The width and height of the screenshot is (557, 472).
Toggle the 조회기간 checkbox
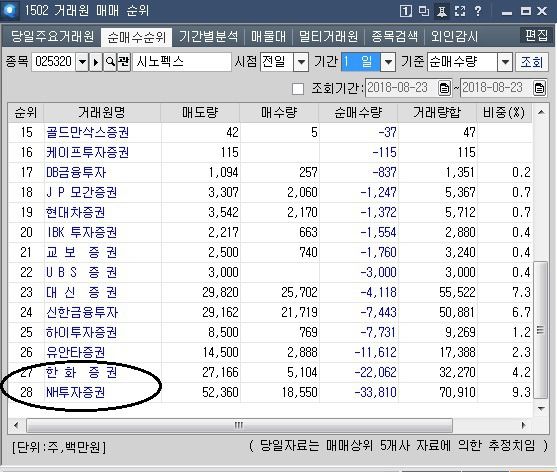[298, 88]
